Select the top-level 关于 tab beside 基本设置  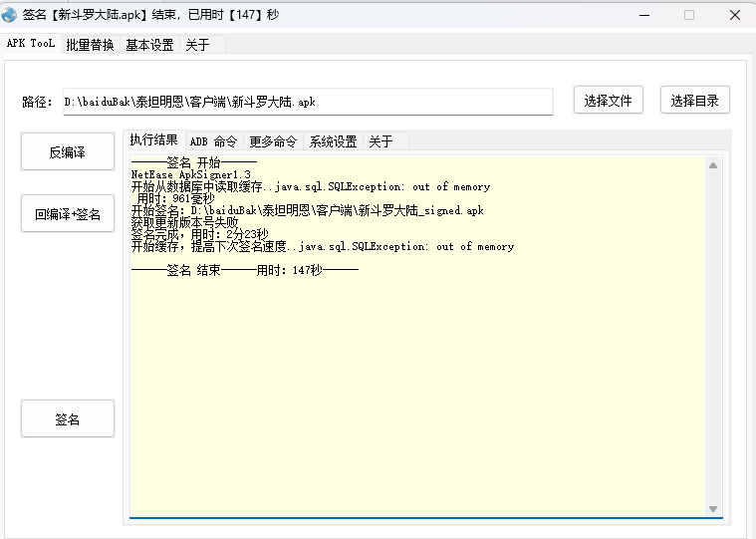(x=197, y=45)
